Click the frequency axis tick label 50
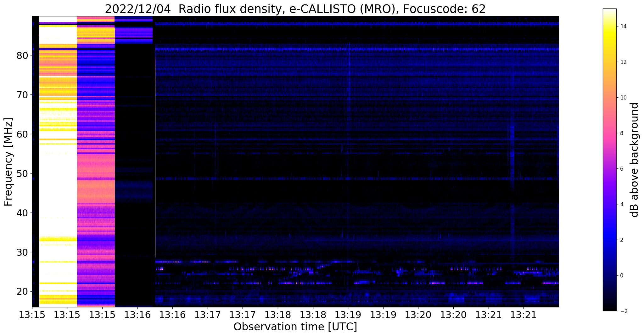 click(23, 174)
